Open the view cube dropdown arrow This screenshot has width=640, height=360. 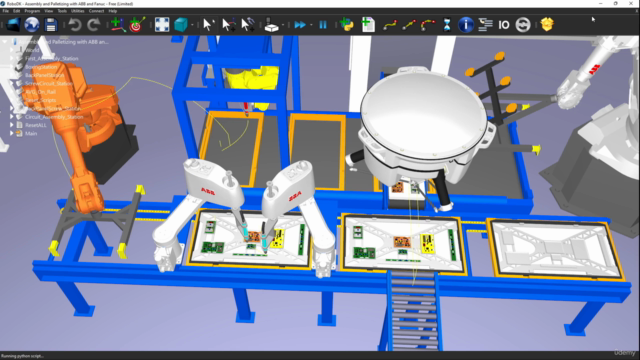coord(192,25)
